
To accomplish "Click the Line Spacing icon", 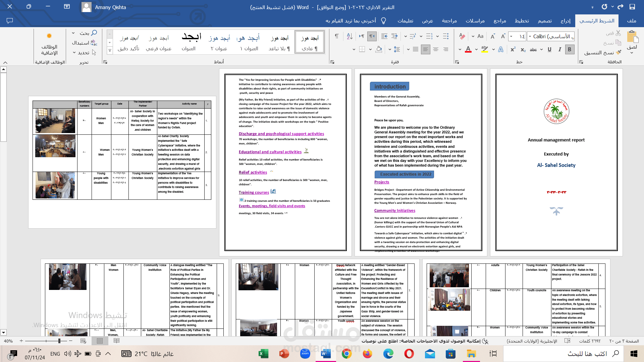I will point(397,50).
